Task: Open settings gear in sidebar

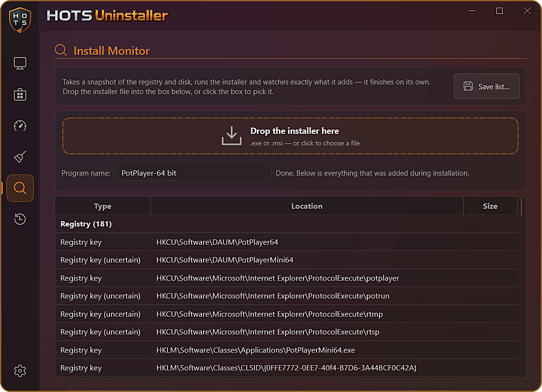Action: click(x=20, y=370)
